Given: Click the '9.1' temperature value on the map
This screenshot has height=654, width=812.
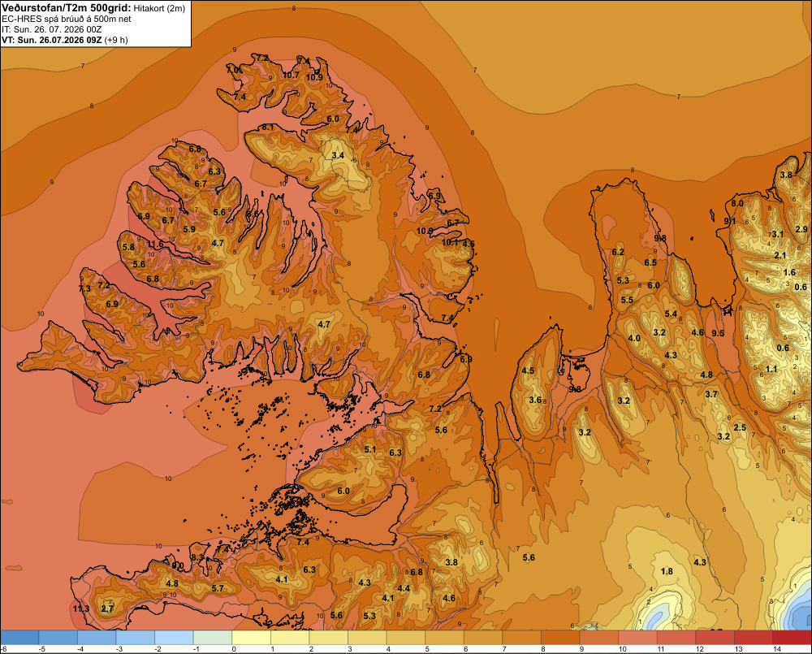Looking at the screenshot, I should 730,221.
